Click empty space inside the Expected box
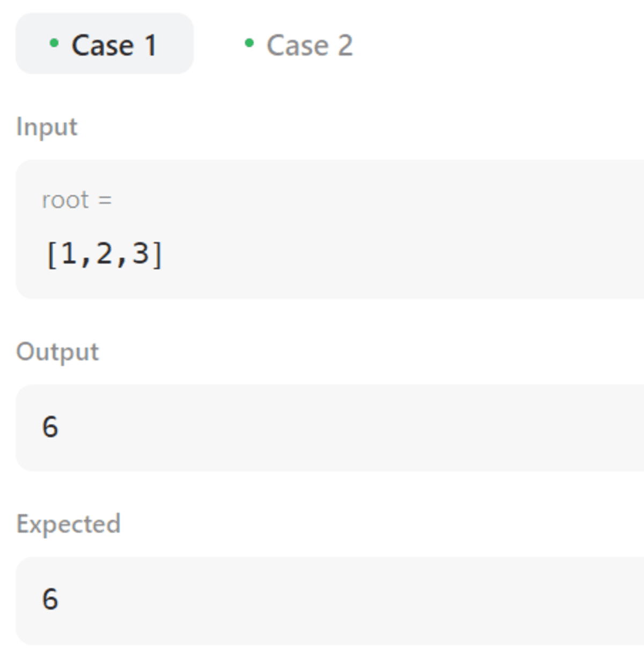This screenshot has width=644, height=648. [349, 600]
